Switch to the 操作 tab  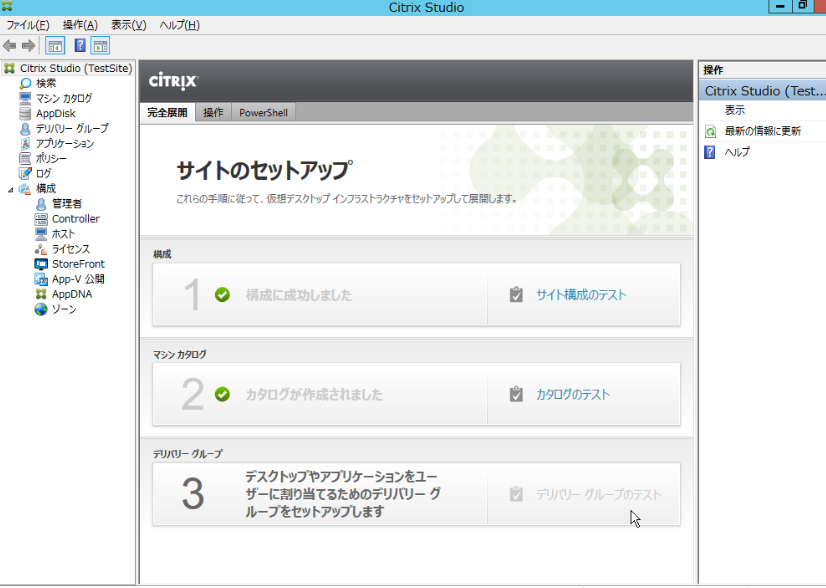[213, 112]
